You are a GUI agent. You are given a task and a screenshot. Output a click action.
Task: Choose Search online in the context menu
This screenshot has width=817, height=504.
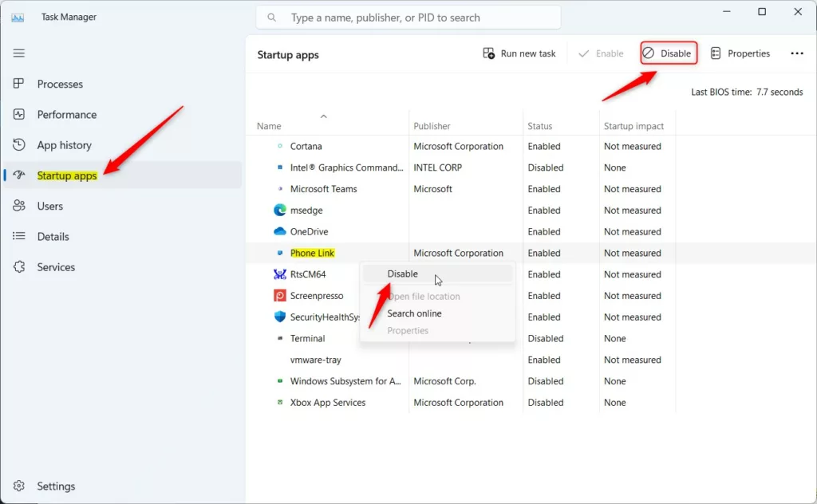[x=438, y=313]
